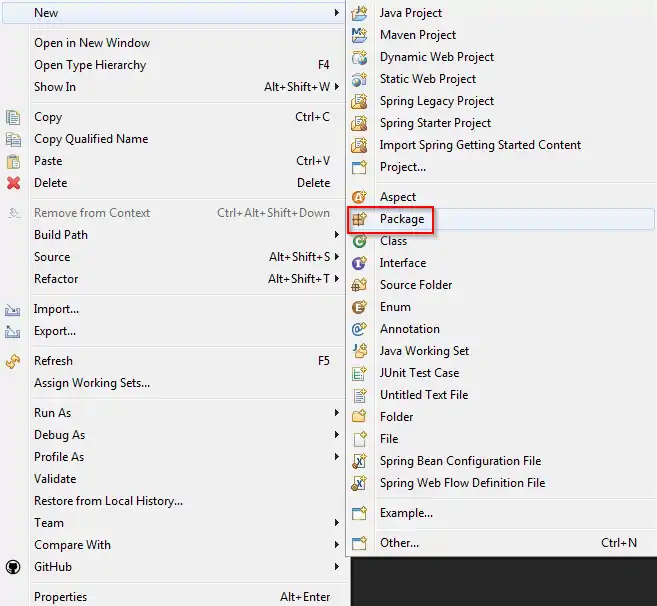This screenshot has width=657, height=606.
Task: Click Assign Working Sets option
Action: (x=92, y=383)
